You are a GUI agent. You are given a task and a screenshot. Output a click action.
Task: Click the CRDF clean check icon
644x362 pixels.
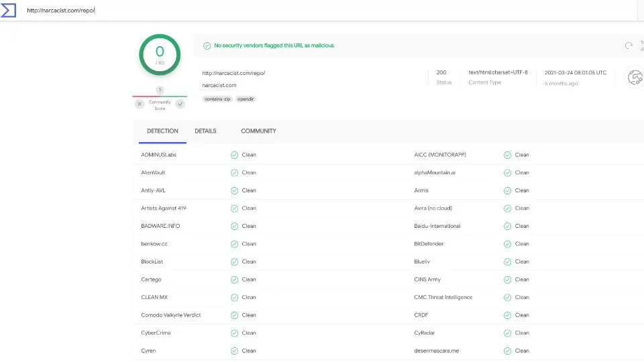coord(507,315)
